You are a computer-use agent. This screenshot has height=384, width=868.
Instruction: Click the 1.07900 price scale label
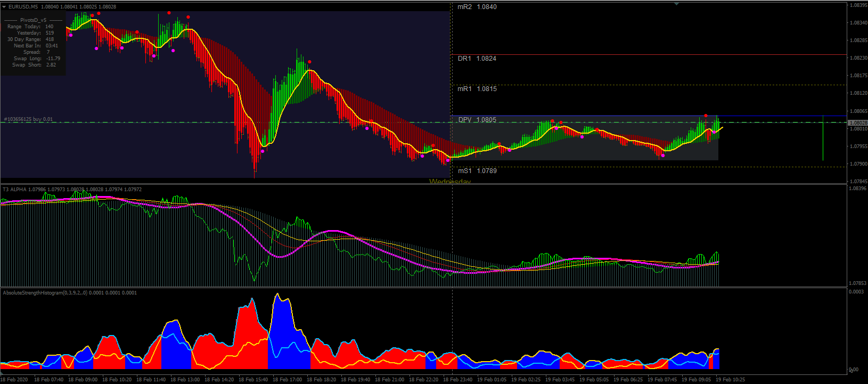[858, 164]
